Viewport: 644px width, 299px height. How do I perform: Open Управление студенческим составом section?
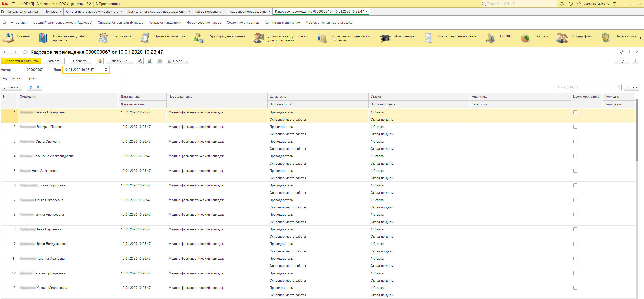pyautogui.click(x=322, y=38)
